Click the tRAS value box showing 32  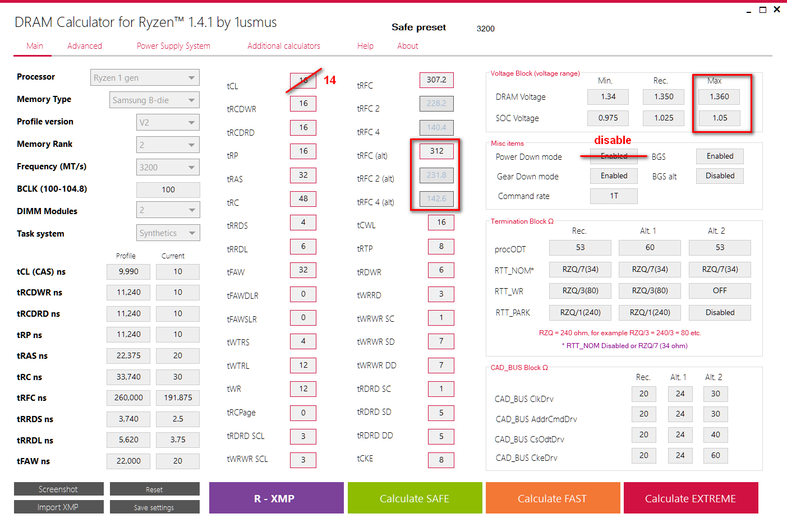click(x=303, y=175)
